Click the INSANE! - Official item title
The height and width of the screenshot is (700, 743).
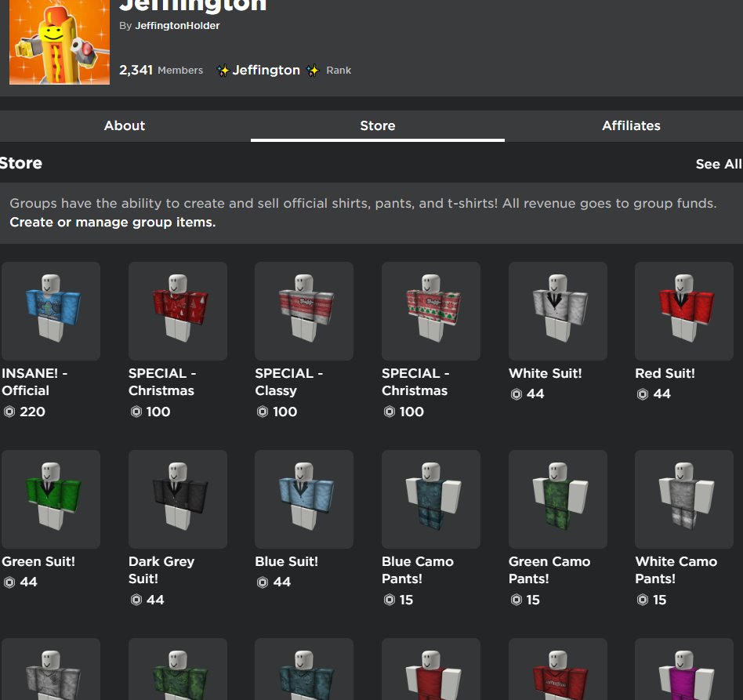tap(34, 382)
